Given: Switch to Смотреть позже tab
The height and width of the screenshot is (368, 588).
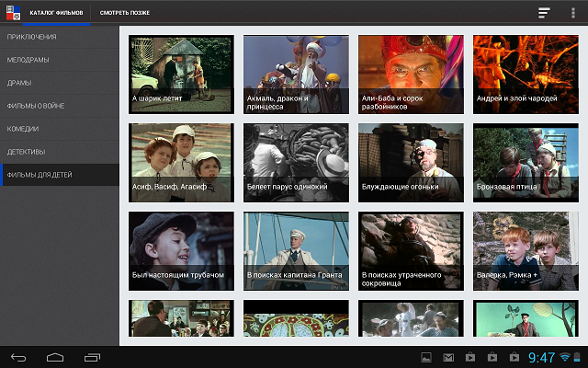Looking at the screenshot, I should [125, 13].
